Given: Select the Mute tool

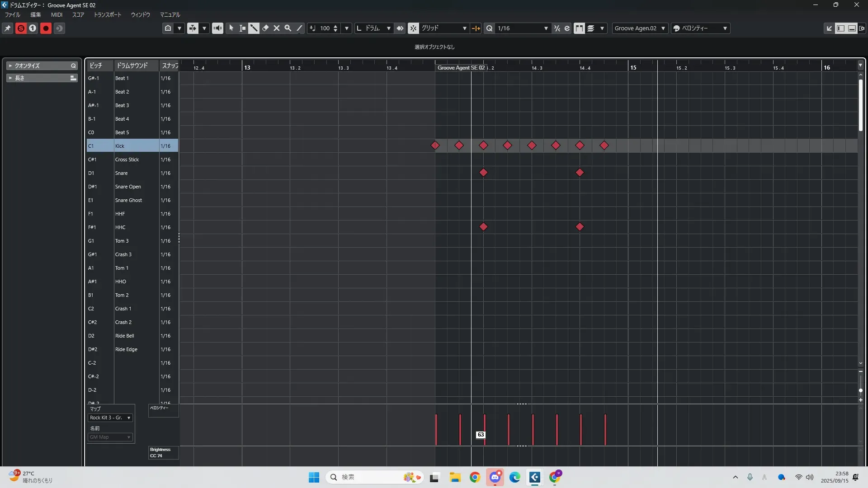Looking at the screenshot, I should click(x=277, y=28).
